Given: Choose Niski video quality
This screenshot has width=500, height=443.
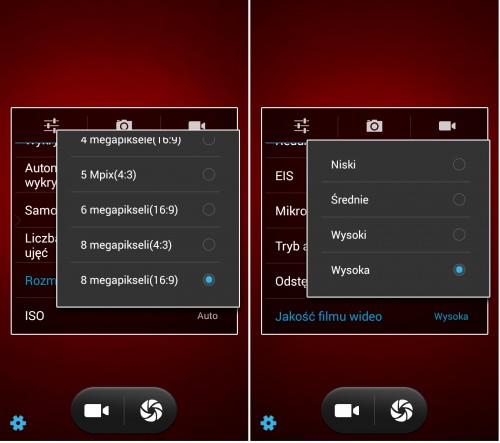Looking at the screenshot, I should click(396, 164).
